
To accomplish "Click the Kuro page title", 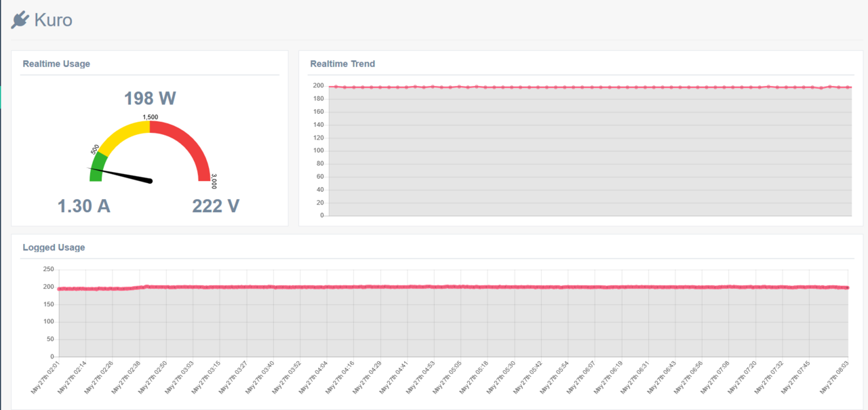I will (x=53, y=20).
